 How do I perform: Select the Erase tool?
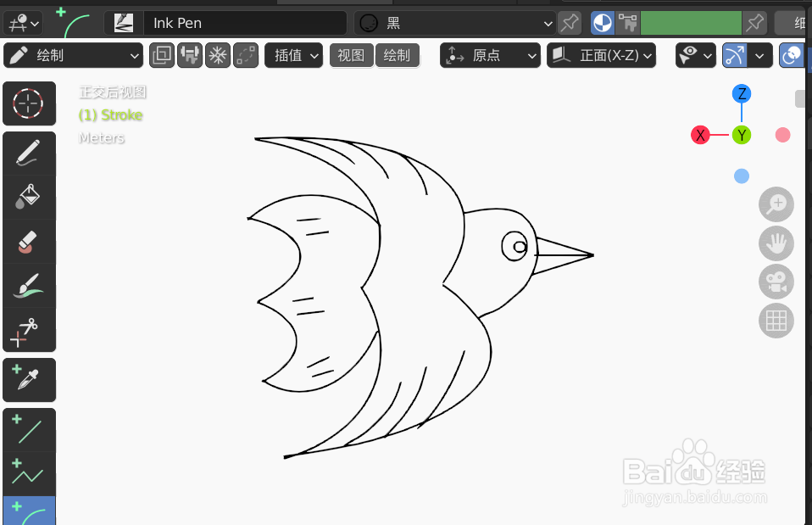29,242
